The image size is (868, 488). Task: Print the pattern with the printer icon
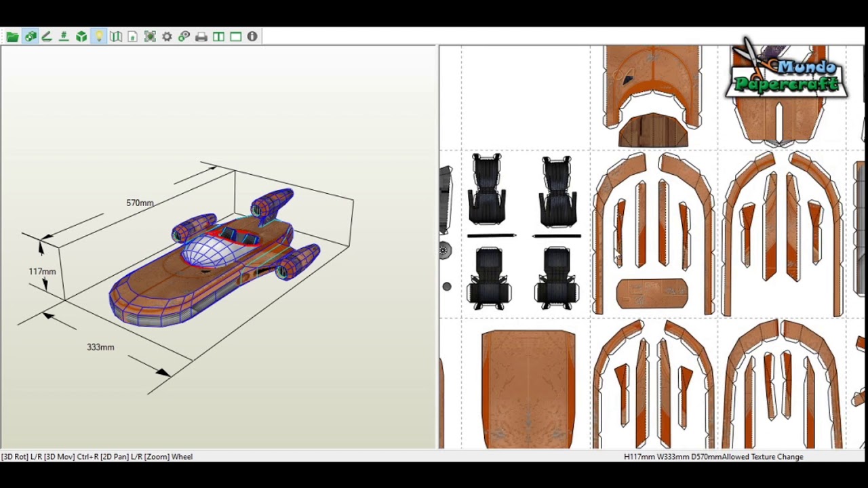(x=201, y=37)
